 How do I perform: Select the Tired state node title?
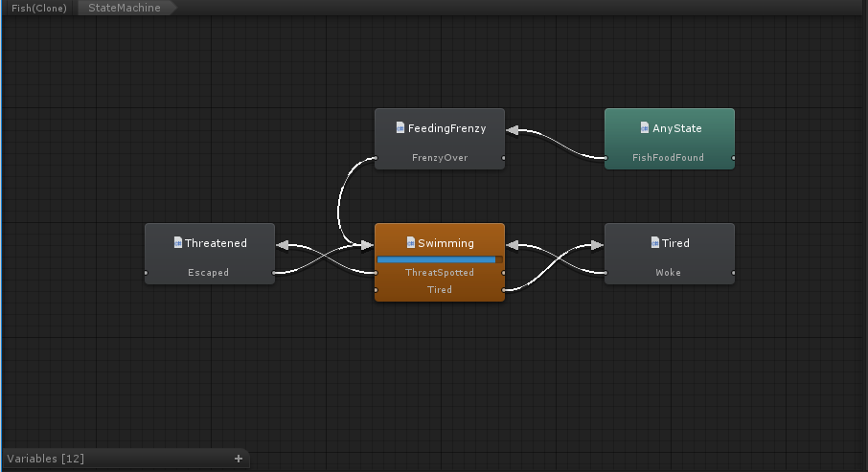675,243
